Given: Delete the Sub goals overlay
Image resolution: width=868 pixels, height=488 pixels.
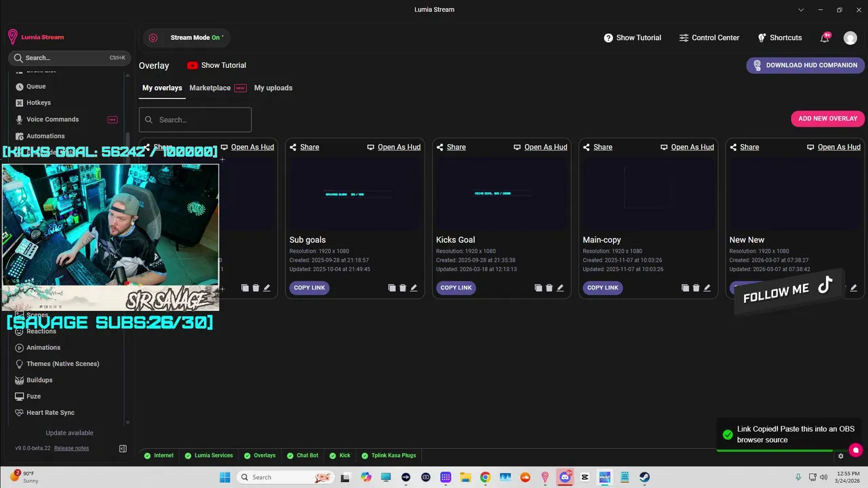Looking at the screenshot, I should [x=403, y=288].
